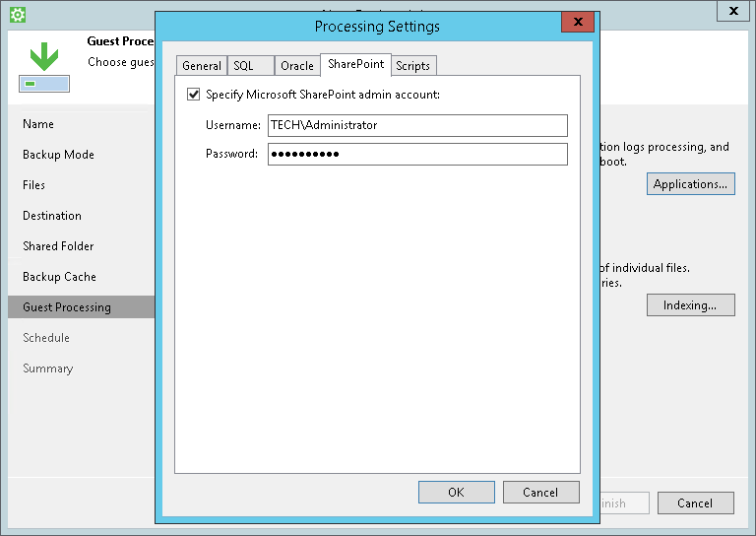Open the Shared Folder step

(x=58, y=246)
